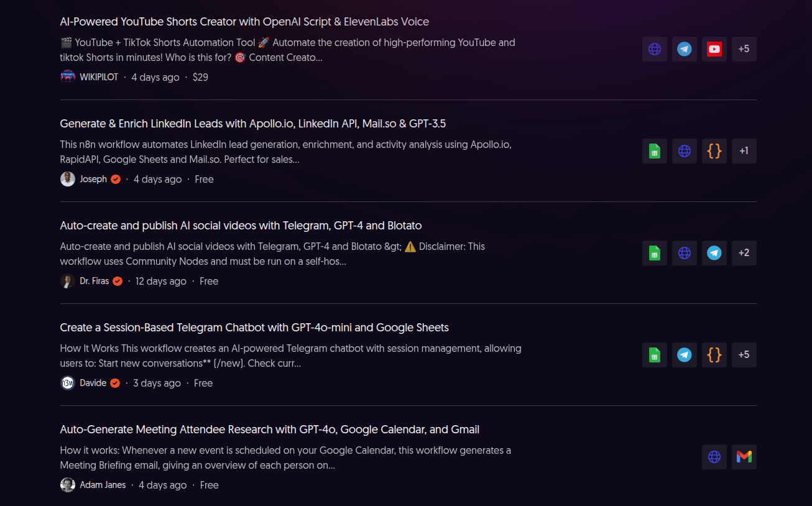The image size is (812, 506).
Task: Open Auto-Generate Meeting Attendee Research workflow
Action: click(x=269, y=430)
